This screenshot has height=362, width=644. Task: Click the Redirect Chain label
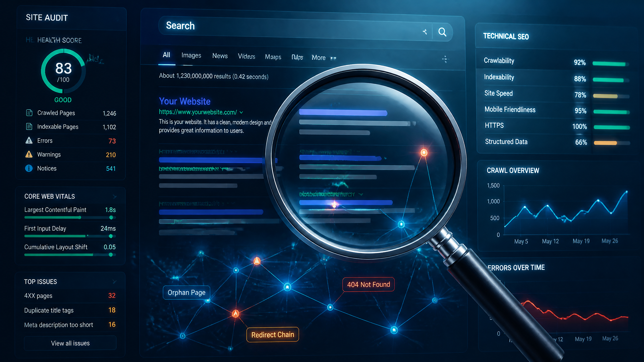[273, 335]
